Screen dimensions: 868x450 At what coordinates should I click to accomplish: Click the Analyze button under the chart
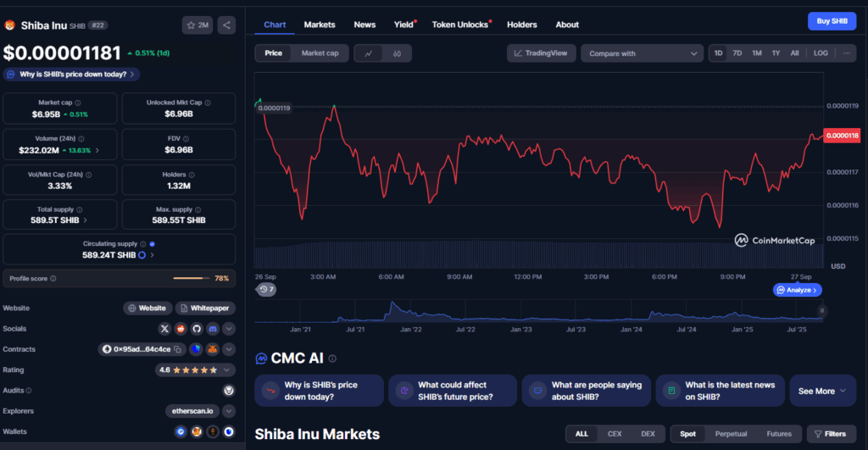pos(797,290)
